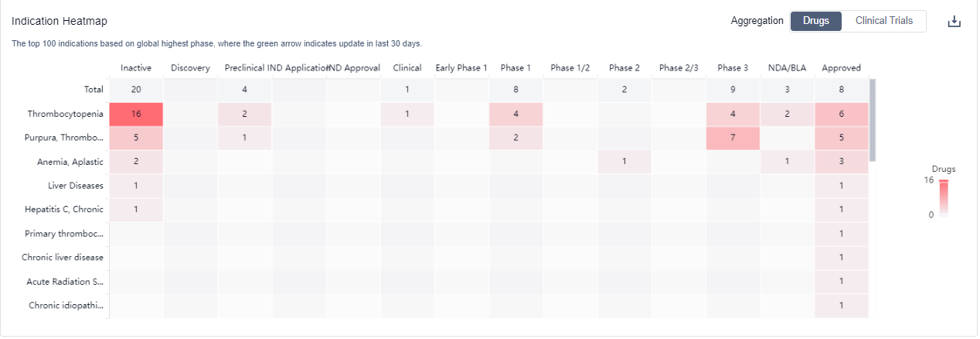This screenshot has height=339, width=980.
Task: Click the Drugs color legend gradient bar
Action: click(943, 197)
